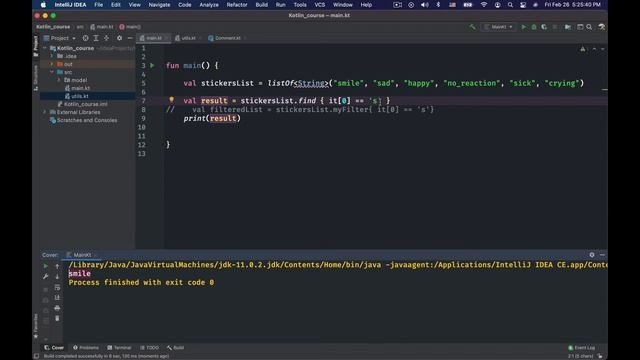Select Scratches and Consoles in the tree
This screenshot has height=360, width=640.
pyautogui.click(x=83, y=120)
